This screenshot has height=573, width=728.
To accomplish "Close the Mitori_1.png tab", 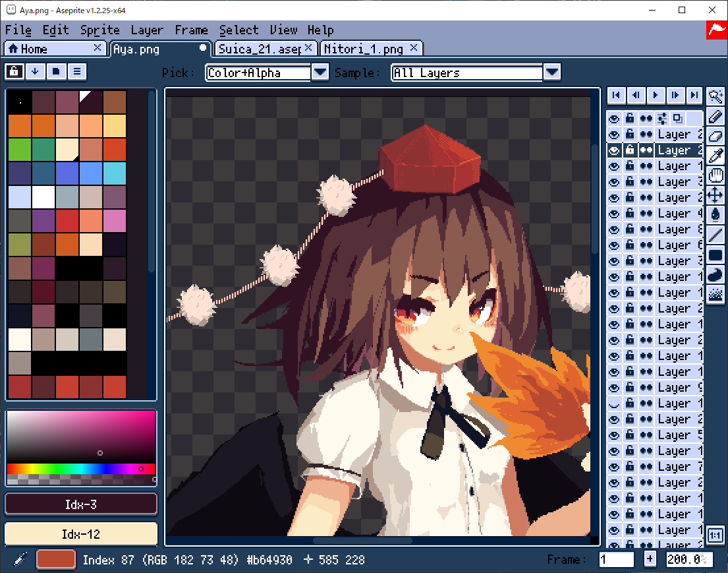I will point(414,47).
